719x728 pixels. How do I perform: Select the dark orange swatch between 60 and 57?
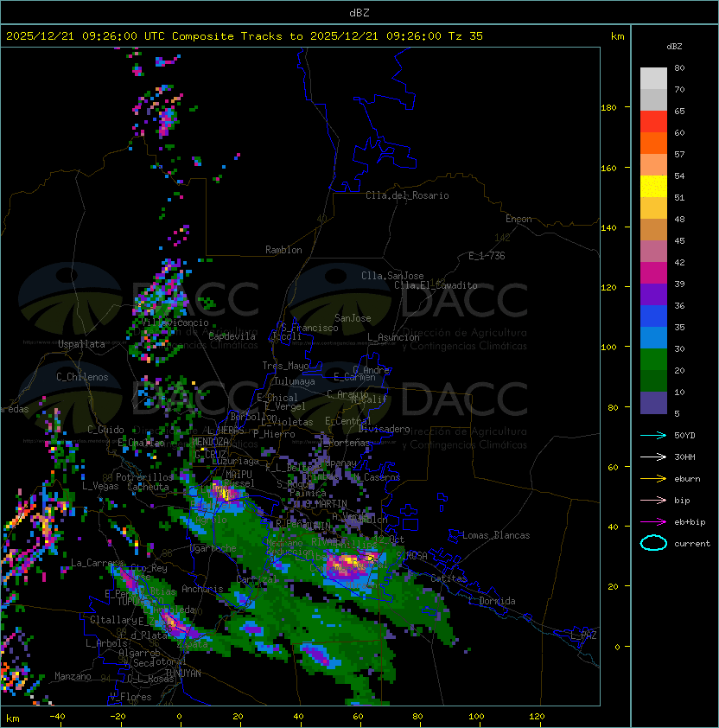pyautogui.click(x=653, y=143)
